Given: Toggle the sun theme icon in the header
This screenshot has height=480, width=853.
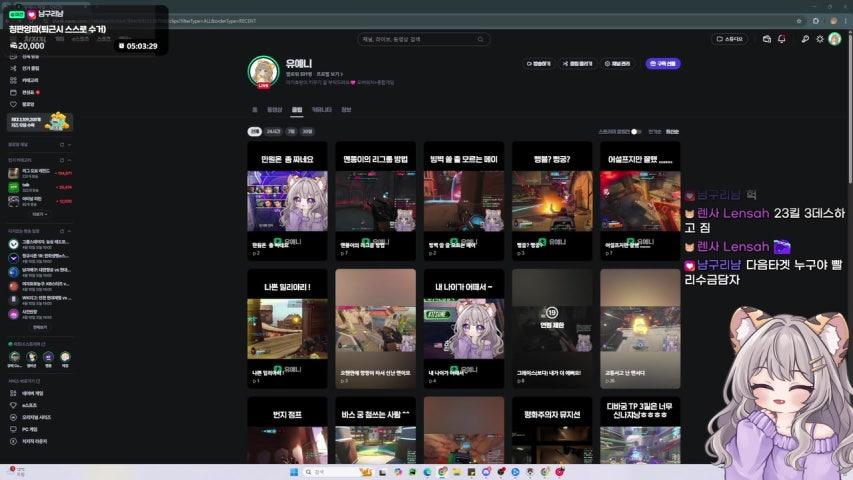Looking at the screenshot, I should pos(820,39).
